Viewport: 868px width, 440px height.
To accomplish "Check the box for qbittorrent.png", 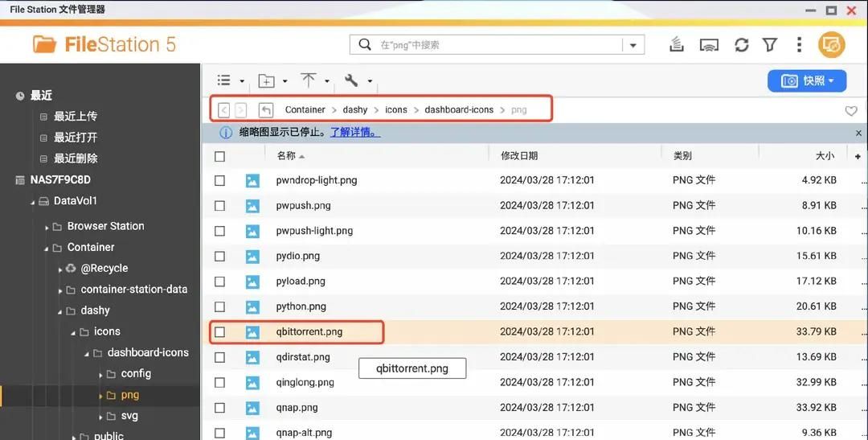I will [219, 332].
